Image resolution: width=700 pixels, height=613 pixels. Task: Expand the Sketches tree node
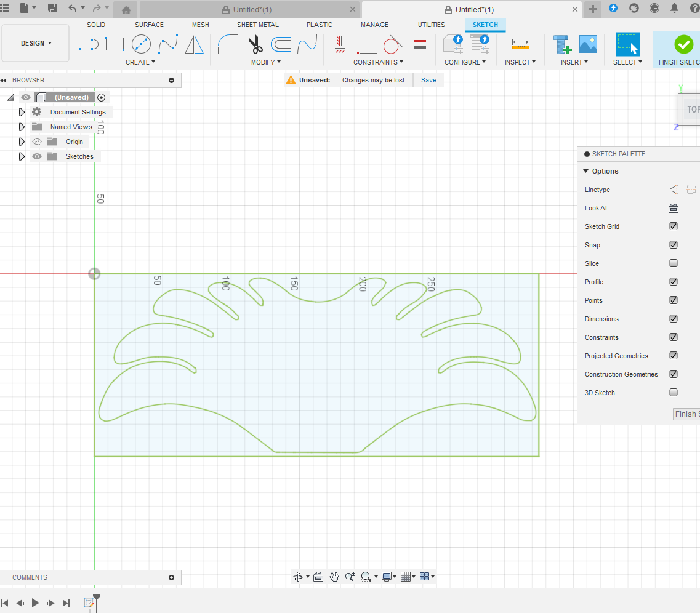22,156
